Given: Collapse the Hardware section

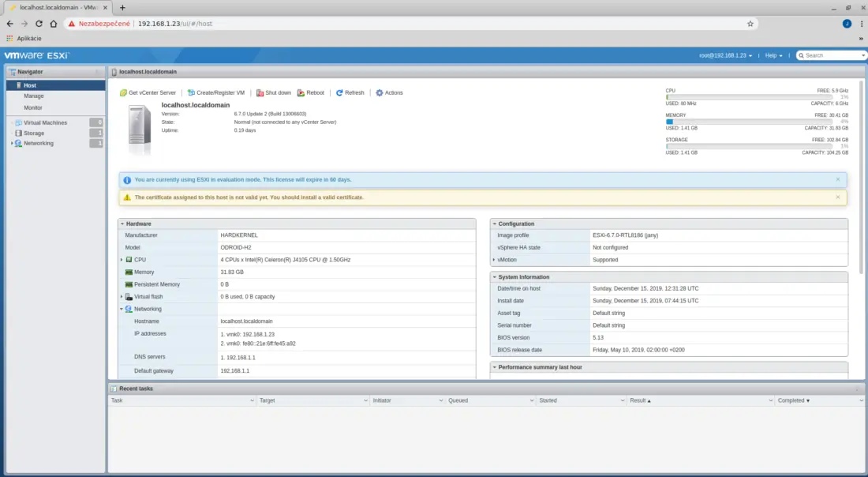Looking at the screenshot, I should pos(122,223).
